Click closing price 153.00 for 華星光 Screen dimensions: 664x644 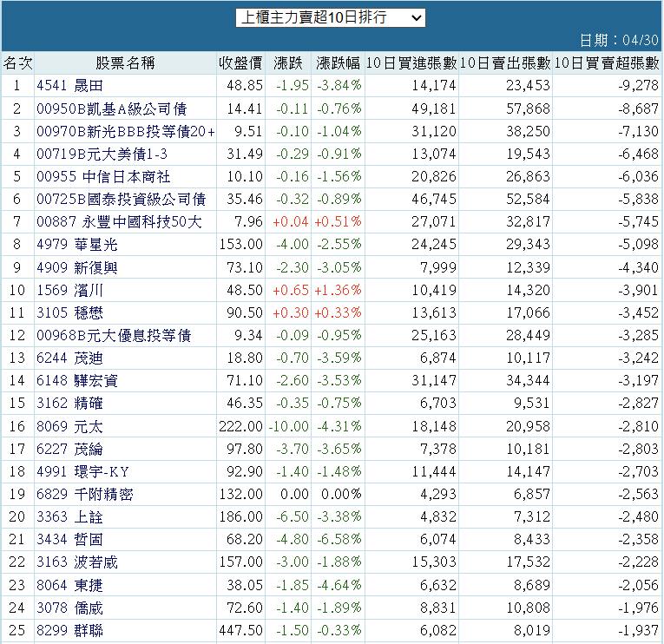(x=241, y=244)
